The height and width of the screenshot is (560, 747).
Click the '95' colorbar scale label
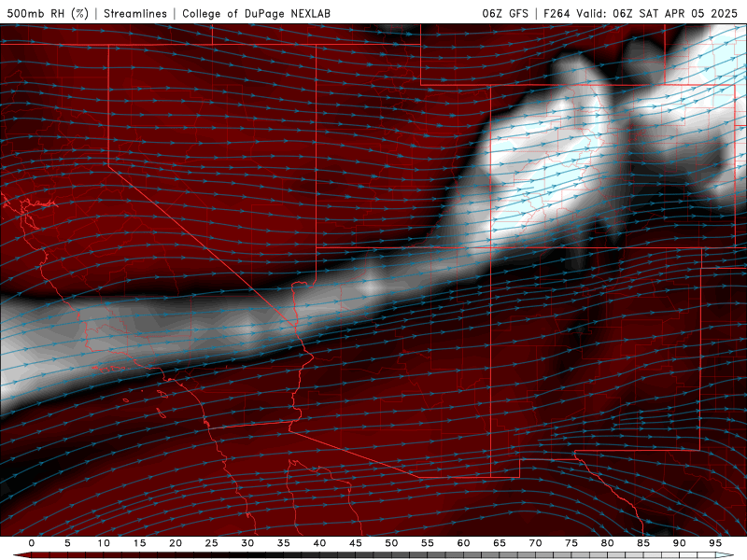click(x=714, y=543)
